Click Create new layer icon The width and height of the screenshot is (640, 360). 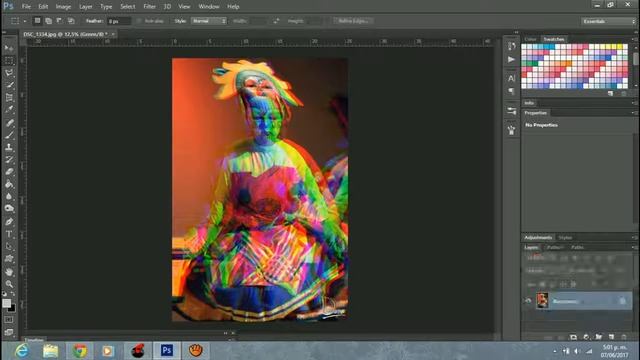point(611,337)
